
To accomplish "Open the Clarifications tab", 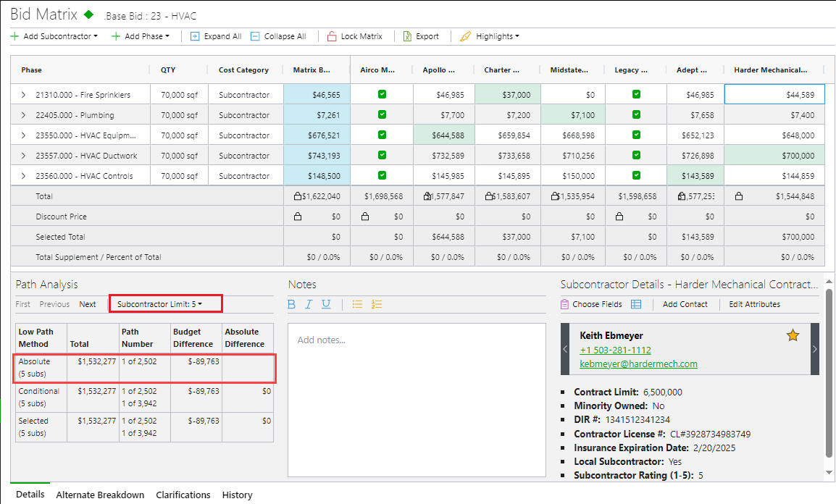I will click(183, 495).
